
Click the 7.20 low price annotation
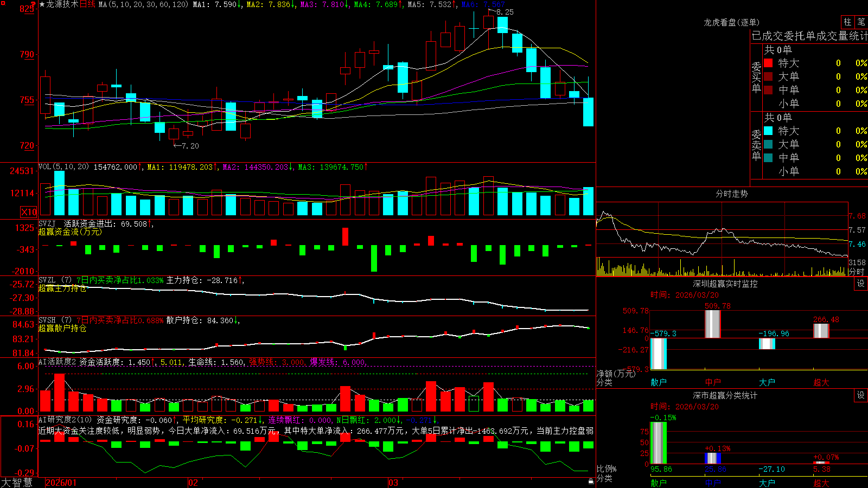(190, 146)
